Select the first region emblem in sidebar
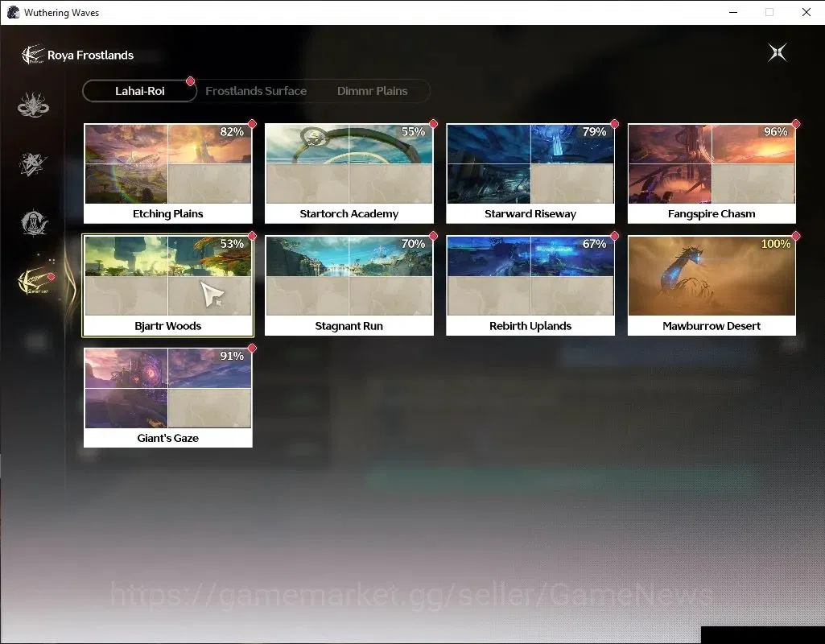Viewport: 825px width, 644px height. pyautogui.click(x=33, y=105)
